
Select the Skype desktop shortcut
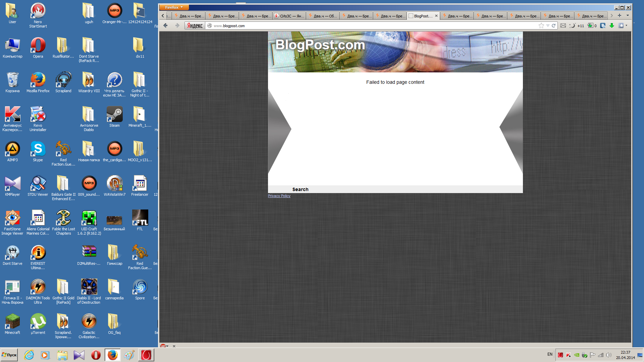pyautogui.click(x=38, y=151)
